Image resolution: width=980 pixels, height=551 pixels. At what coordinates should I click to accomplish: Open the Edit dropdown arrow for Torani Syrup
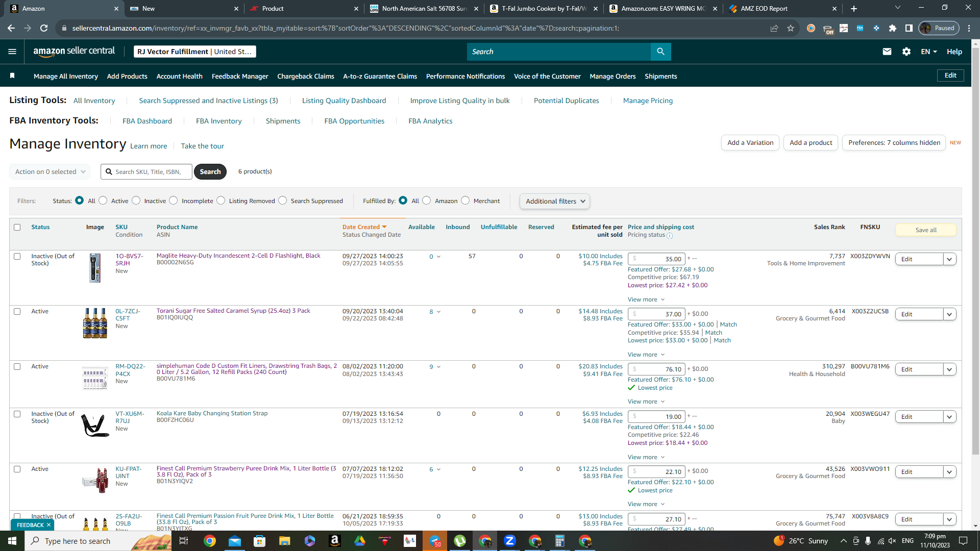click(949, 314)
